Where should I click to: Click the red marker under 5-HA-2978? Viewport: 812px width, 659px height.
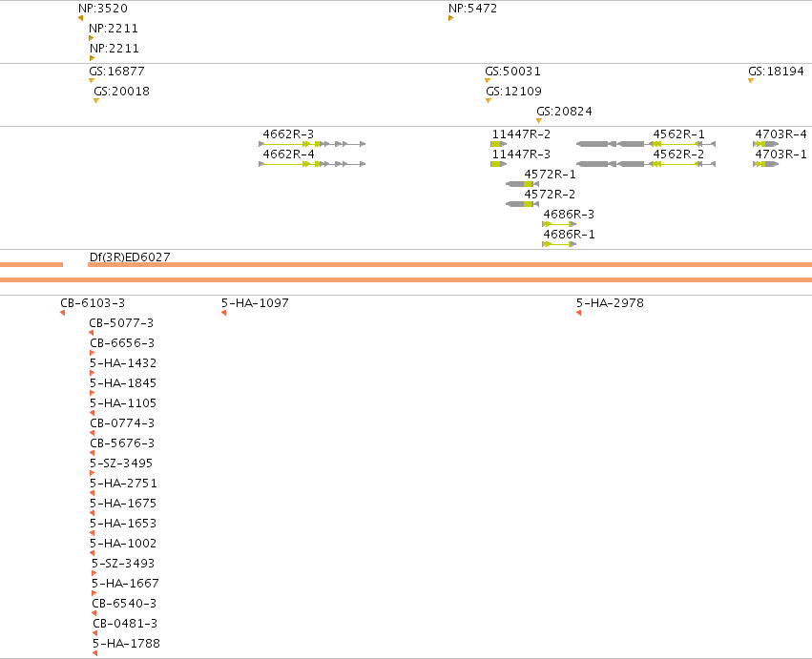578,313
